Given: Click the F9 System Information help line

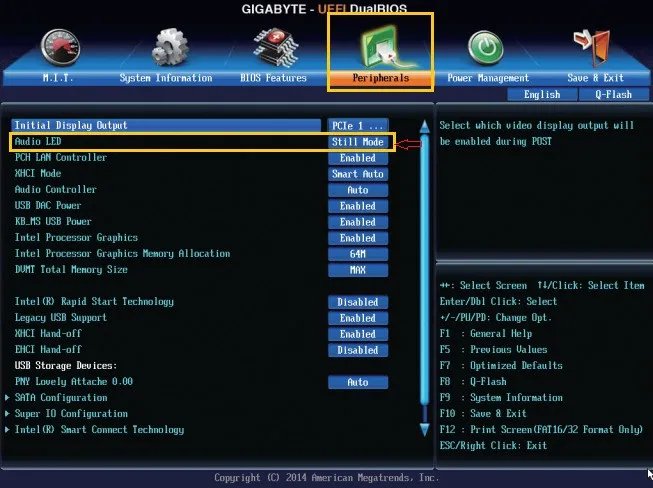Looking at the screenshot, I should coord(501,398).
